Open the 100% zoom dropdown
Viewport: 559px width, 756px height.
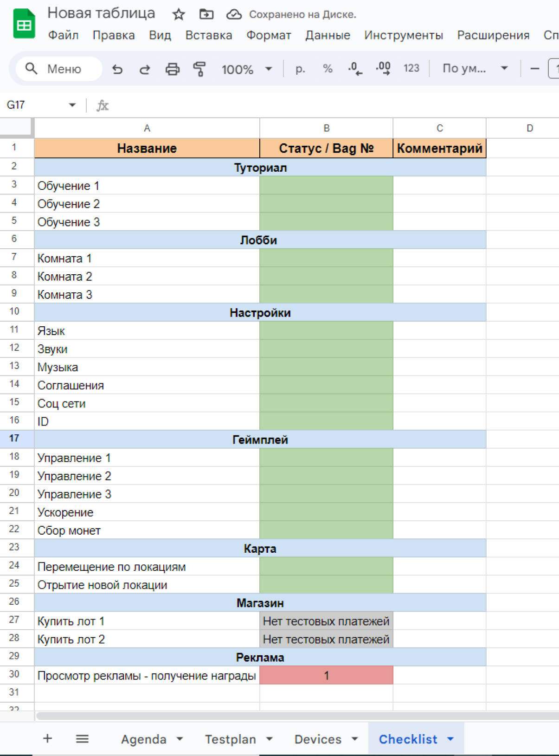(x=246, y=70)
